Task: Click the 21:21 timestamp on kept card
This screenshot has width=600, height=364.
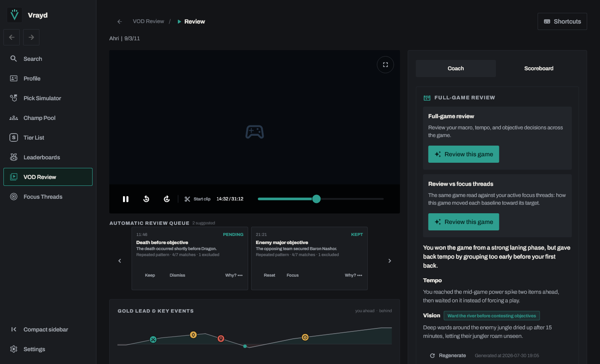Action: 261,235
